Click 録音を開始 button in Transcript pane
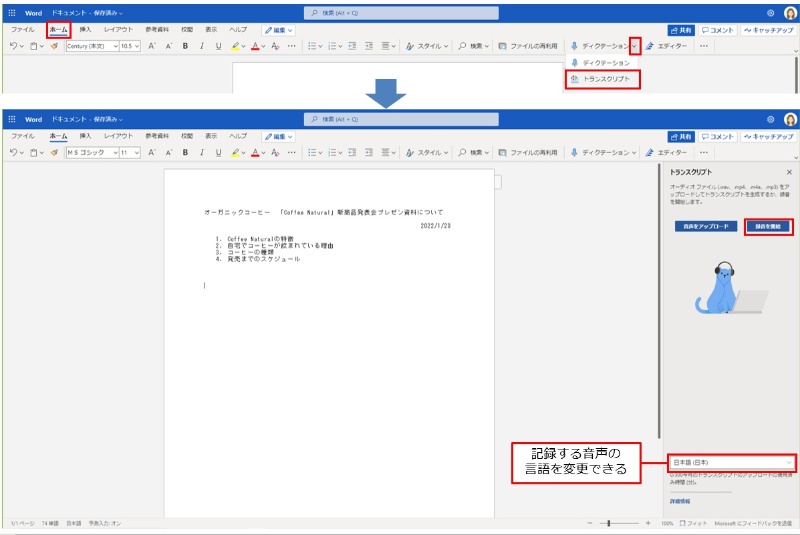The height and width of the screenshot is (535, 800). click(768, 226)
